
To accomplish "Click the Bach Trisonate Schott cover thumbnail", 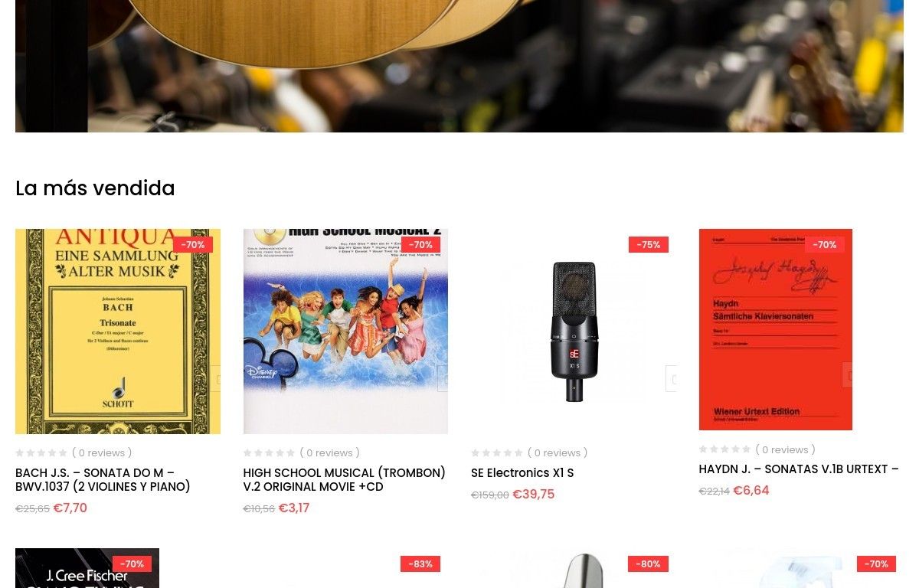I will [118, 332].
